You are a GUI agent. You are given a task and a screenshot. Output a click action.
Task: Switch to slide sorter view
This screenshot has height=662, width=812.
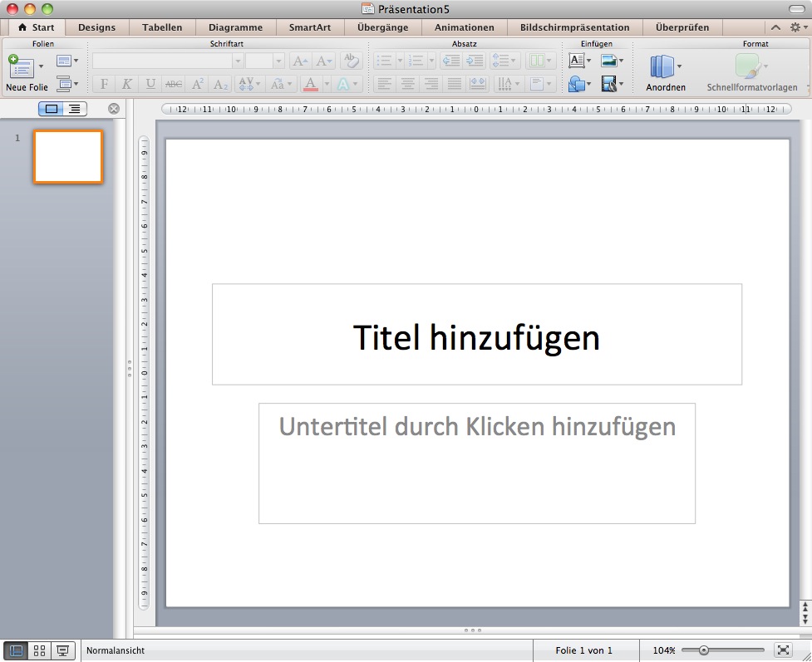tap(39, 650)
